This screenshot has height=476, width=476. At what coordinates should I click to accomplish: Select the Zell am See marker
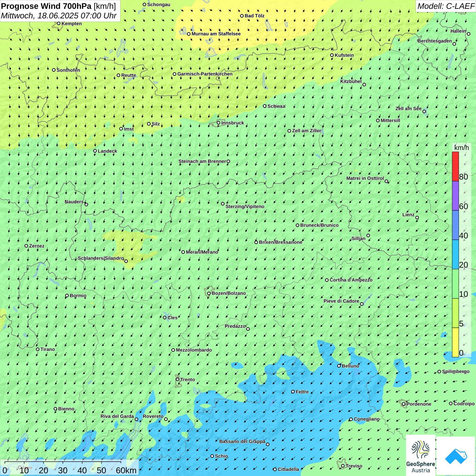pyautogui.click(x=424, y=111)
